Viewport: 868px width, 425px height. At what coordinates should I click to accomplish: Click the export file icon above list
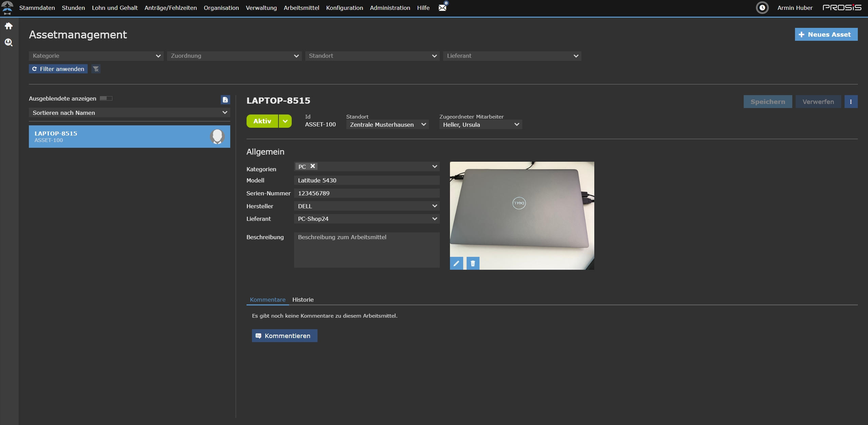click(x=225, y=100)
